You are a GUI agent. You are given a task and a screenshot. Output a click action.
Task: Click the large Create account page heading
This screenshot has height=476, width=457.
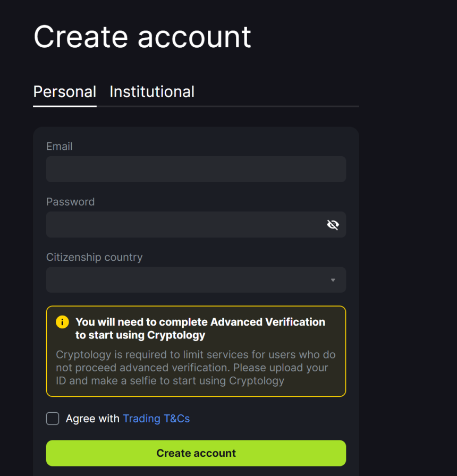pos(142,37)
